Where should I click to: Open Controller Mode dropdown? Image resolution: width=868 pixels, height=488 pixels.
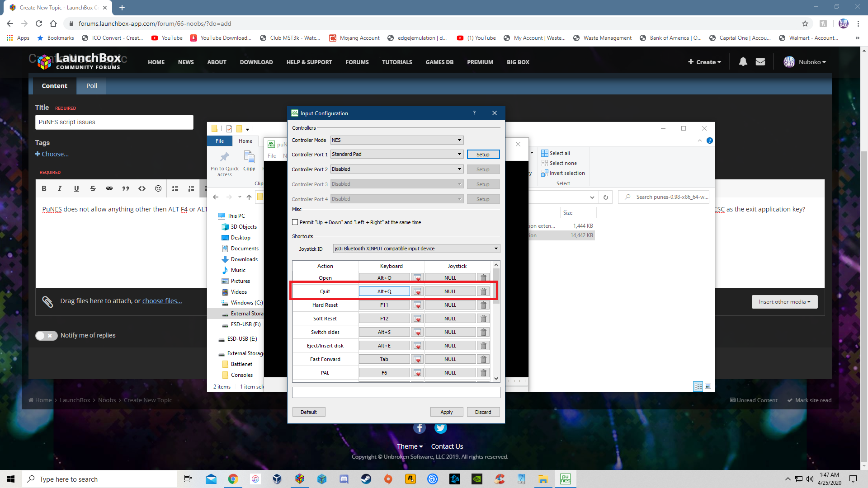tap(397, 140)
